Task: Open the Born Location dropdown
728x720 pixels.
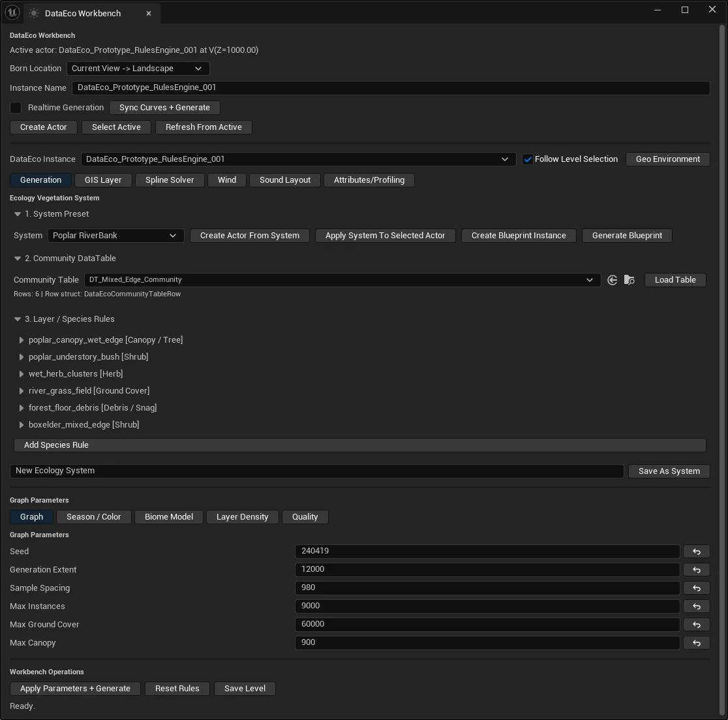Action: tap(138, 69)
